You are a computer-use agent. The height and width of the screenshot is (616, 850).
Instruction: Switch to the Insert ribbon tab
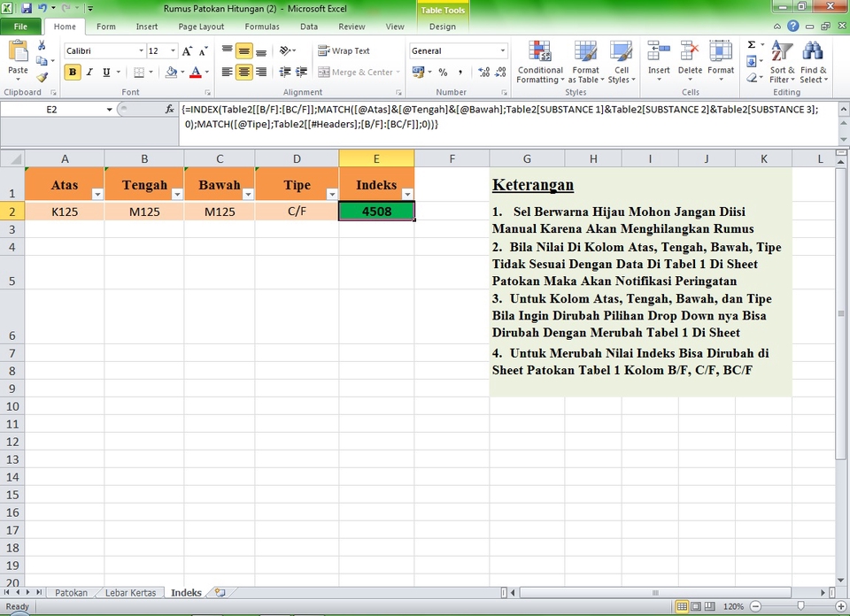coord(147,27)
